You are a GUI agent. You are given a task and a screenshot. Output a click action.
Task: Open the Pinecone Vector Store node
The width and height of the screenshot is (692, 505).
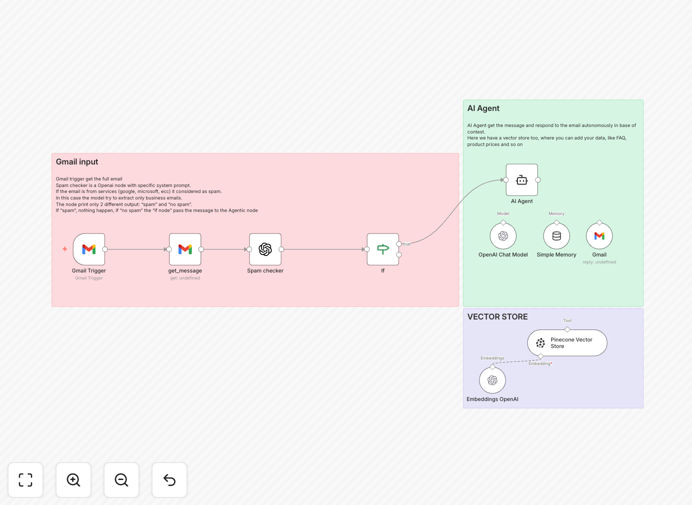click(x=567, y=343)
